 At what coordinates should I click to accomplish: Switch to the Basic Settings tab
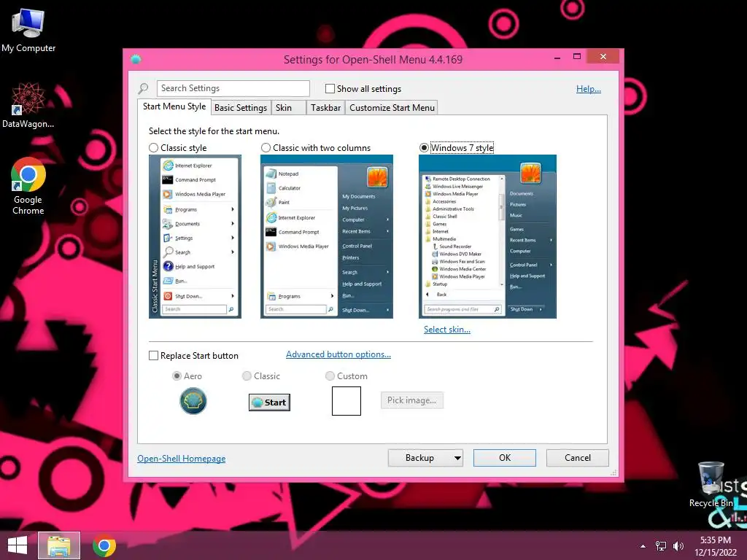[x=241, y=108]
